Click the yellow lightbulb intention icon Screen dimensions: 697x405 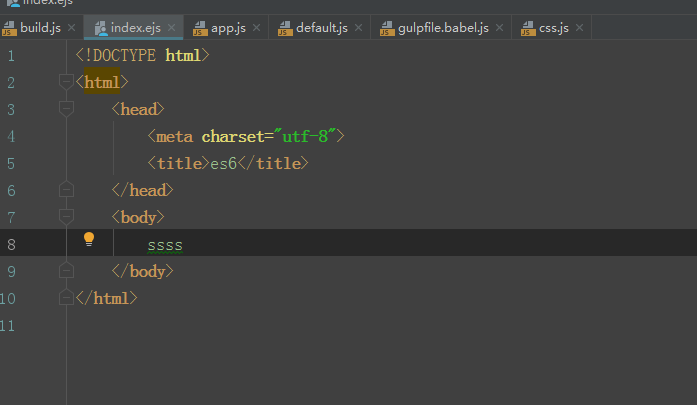89,239
